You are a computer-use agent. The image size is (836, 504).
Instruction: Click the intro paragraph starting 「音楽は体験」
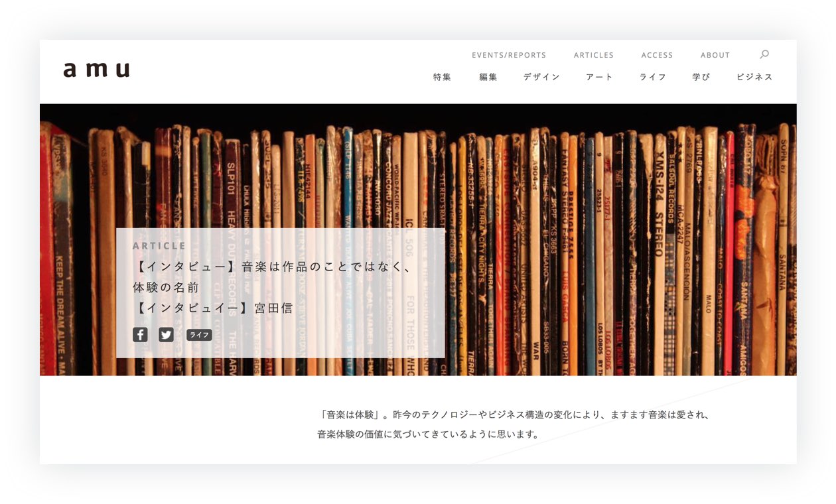[514, 424]
